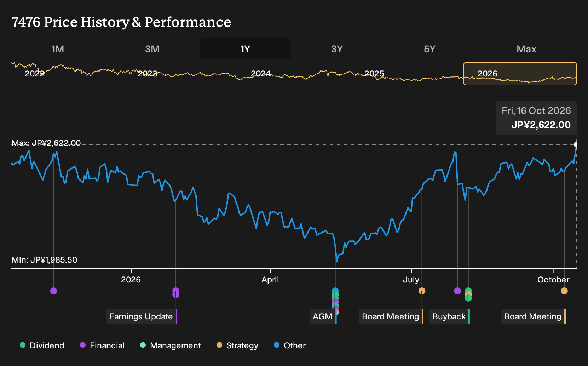Click the highlighted 2026 range selector in overview

[x=520, y=74]
